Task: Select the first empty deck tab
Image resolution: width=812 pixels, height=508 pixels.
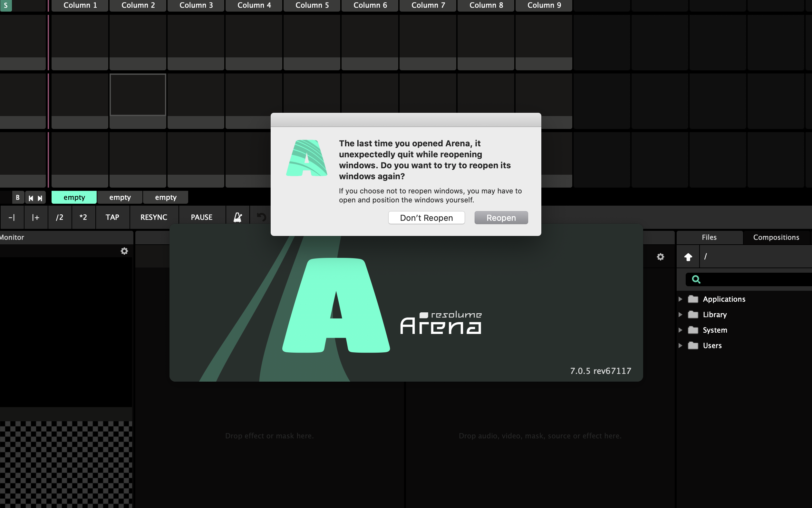Action: pyautogui.click(x=74, y=198)
